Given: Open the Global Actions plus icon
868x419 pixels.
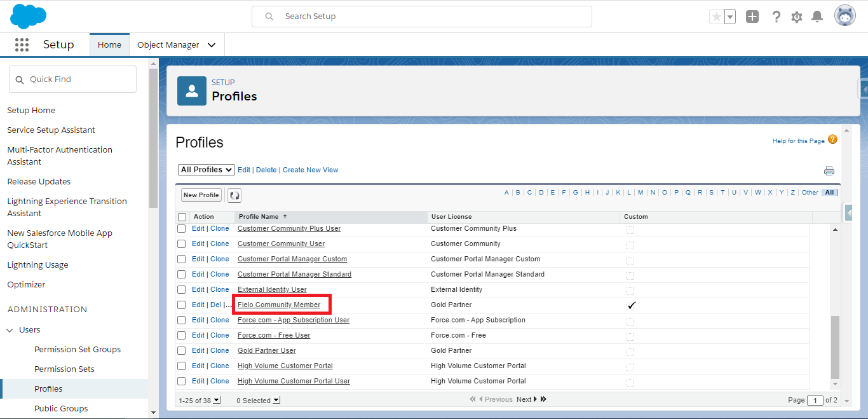Looking at the screenshot, I should point(752,17).
